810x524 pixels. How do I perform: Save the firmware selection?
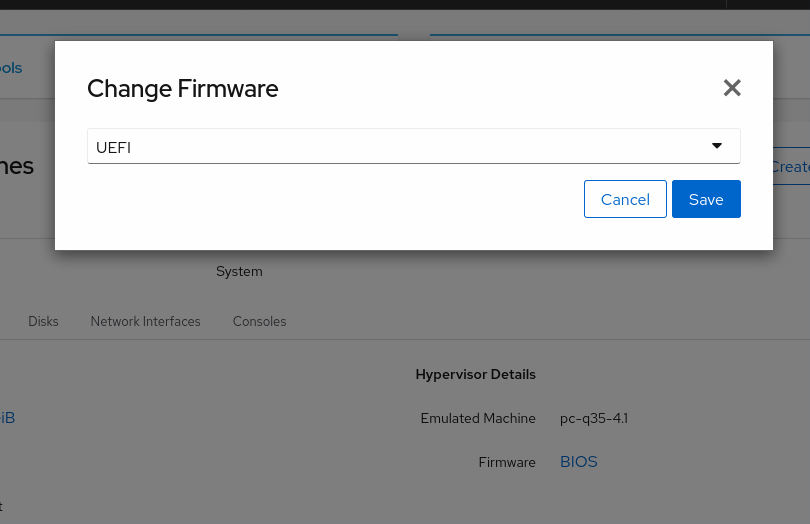pyautogui.click(x=706, y=199)
